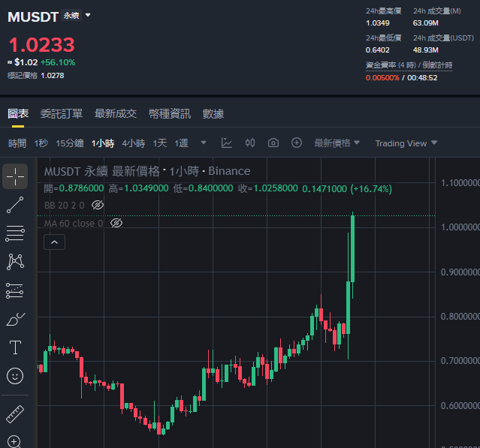Image resolution: width=480 pixels, height=448 pixels.
Task: Open the MUSDT perpetual pair dropdown arrow
Action: pos(88,15)
